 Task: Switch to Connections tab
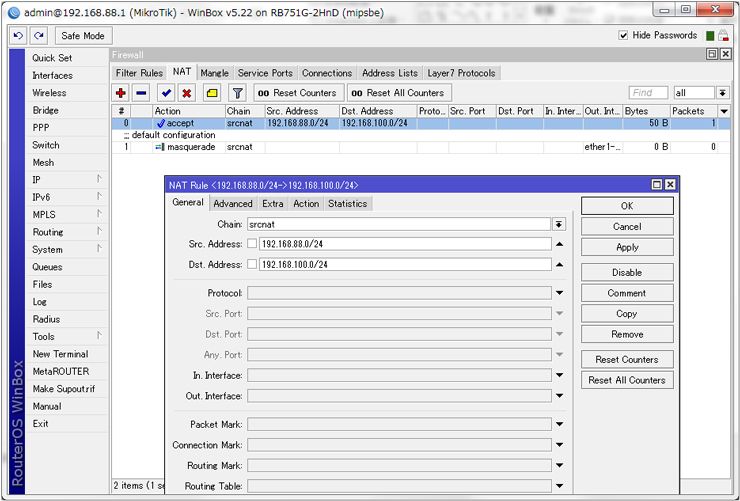[327, 73]
